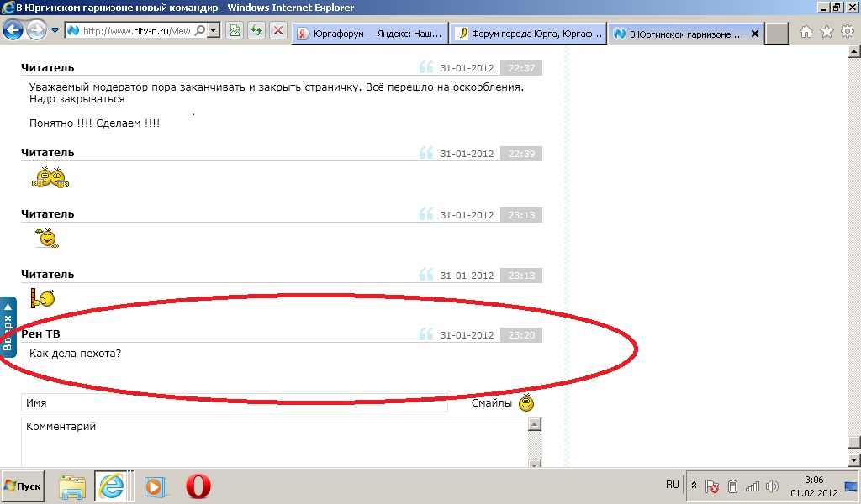
Task: Click the Refresh page icon
Action: pos(256,31)
